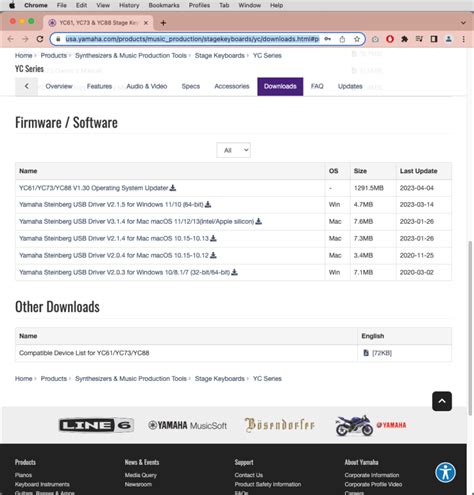The width and height of the screenshot is (474, 495).
Task: Download USB Driver V2.0.4 for macOS 10.15-10.12
Action: (x=213, y=255)
